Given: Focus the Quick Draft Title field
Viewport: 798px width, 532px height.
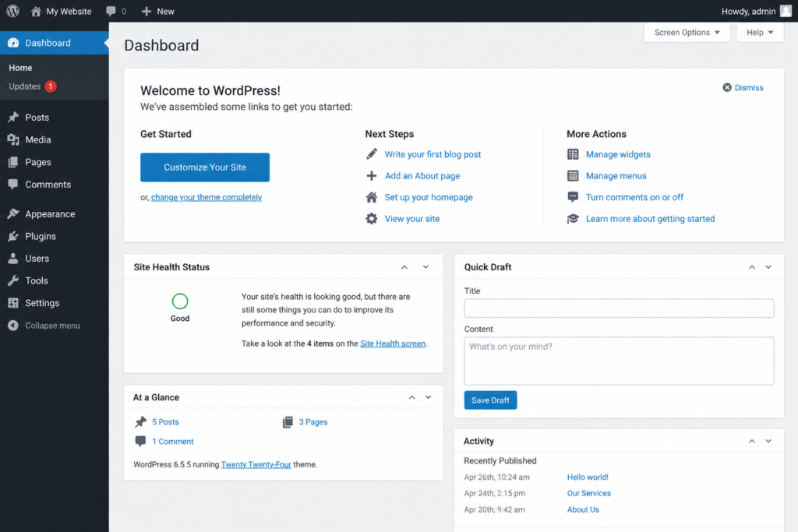Looking at the screenshot, I should [x=619, y=308].
